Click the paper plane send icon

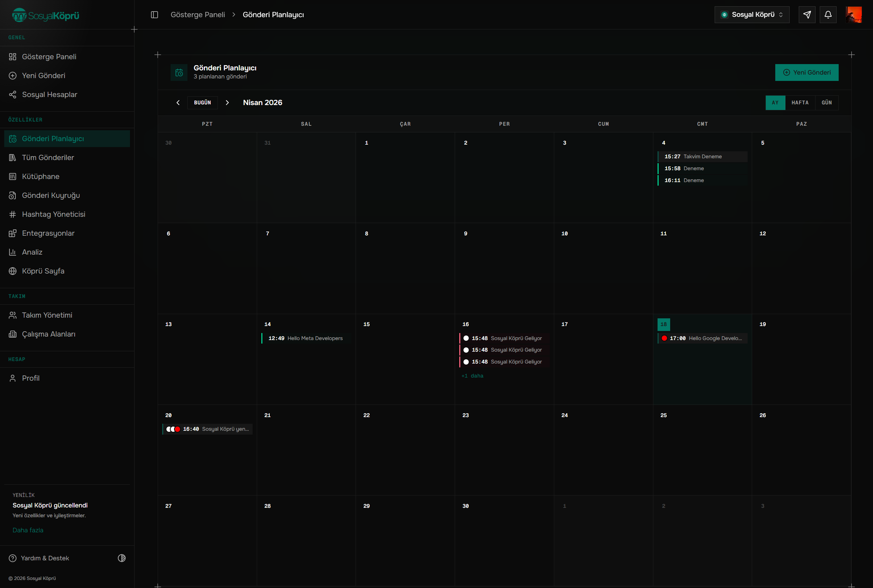(807, 15)
